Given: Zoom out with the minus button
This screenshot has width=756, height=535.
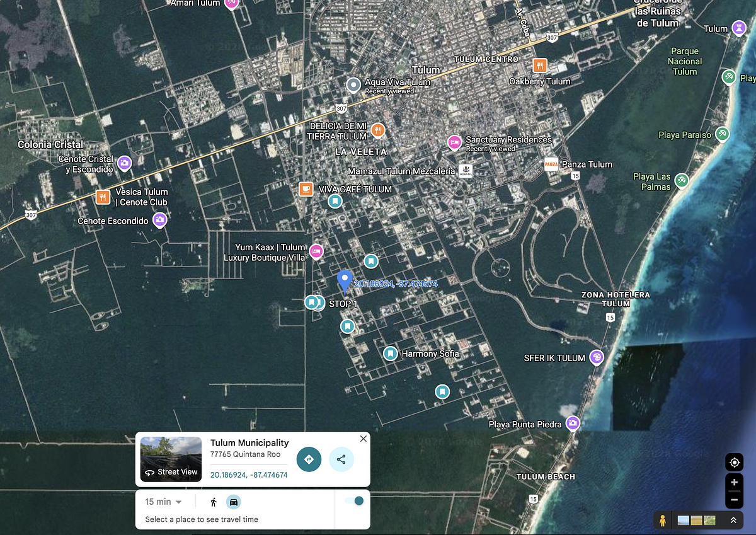Looking at the screenshot, I should [735, 500].
